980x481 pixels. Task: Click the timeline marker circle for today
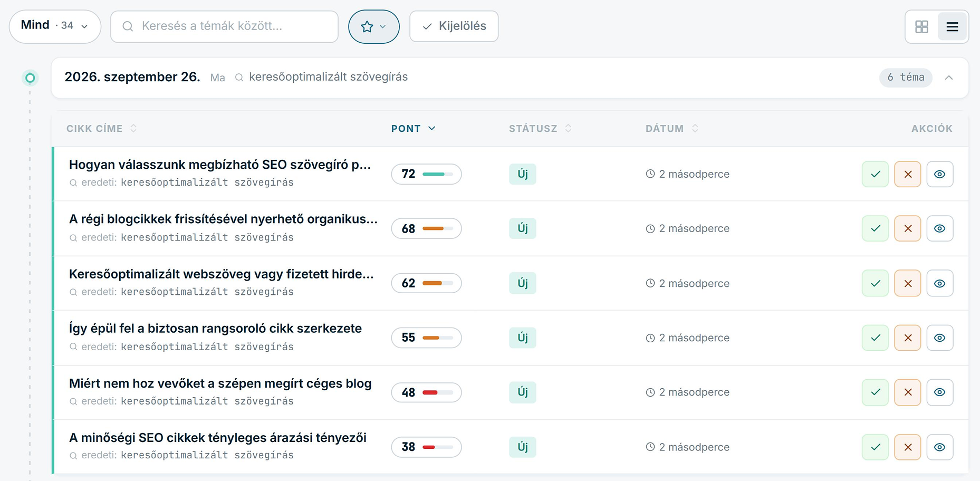click(30, 78)
